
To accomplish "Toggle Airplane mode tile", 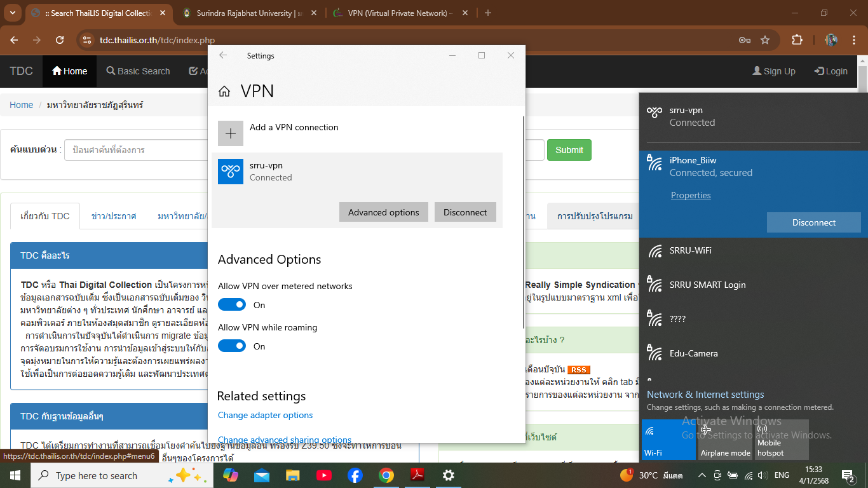I will click(x=725, y=440).
